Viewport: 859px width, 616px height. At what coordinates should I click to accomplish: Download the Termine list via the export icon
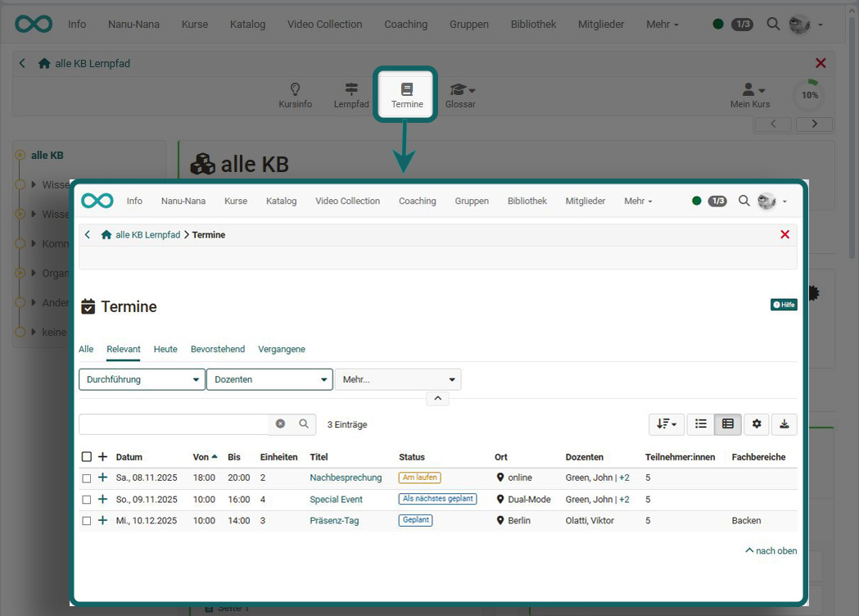(784, 424)
